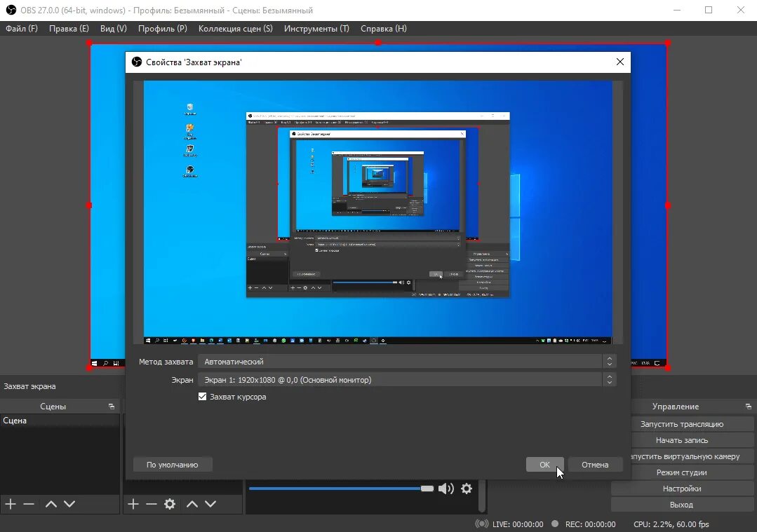This screenshot has height=532, width=757.
Task: Move scene down with the Сцены down arrow
Action: point(69,504)
